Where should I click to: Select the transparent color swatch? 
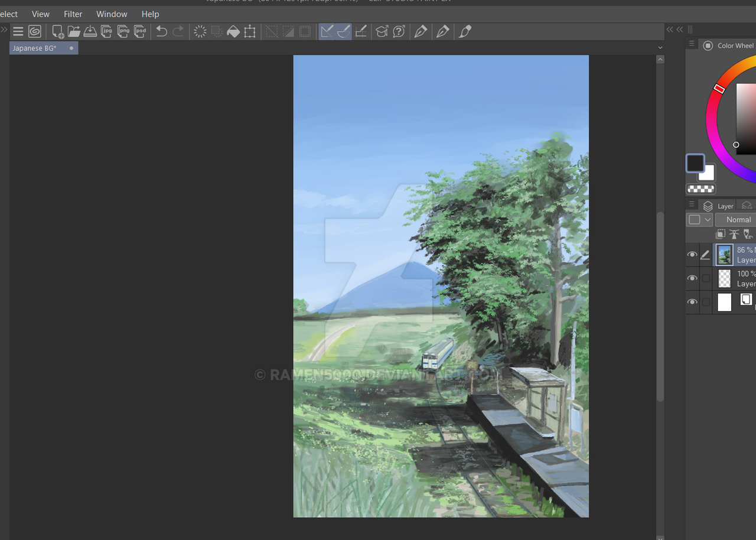pyautogui.click(x=700, y=189)
